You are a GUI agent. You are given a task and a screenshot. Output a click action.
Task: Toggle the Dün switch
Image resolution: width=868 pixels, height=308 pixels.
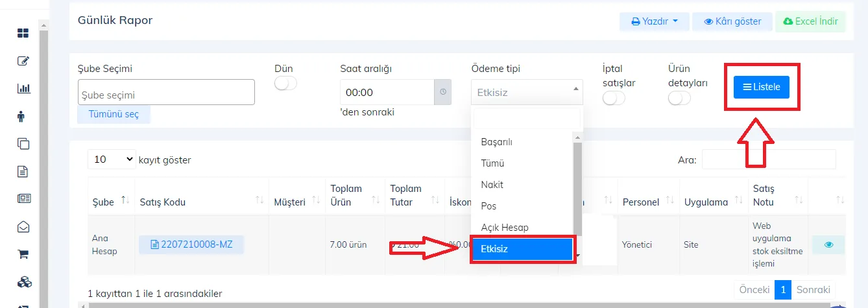[285, 83]
